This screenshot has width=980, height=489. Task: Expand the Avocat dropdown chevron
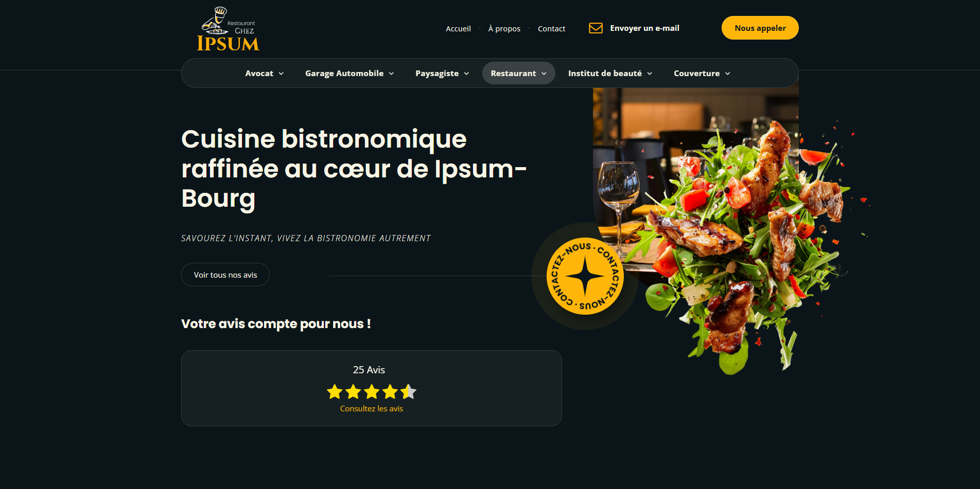click(281, 74)
